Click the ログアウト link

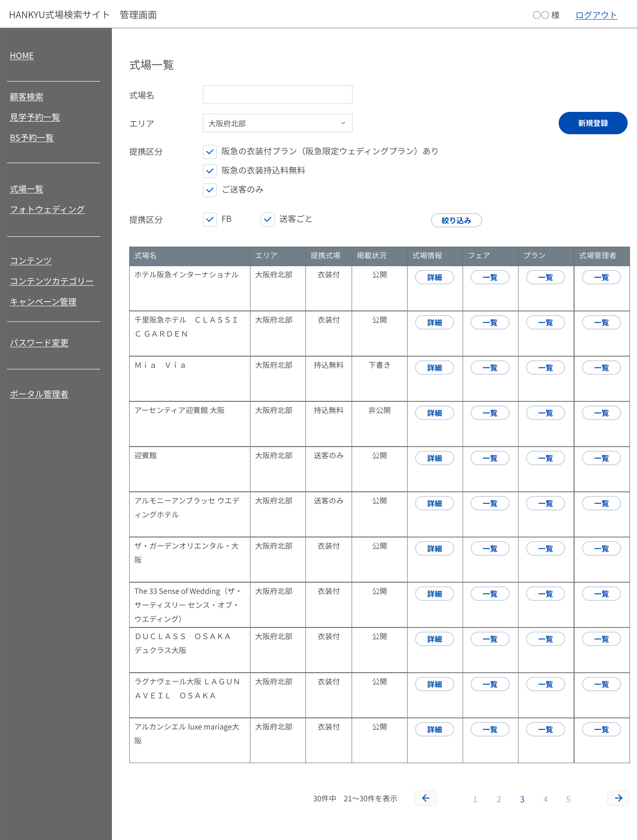596,15
